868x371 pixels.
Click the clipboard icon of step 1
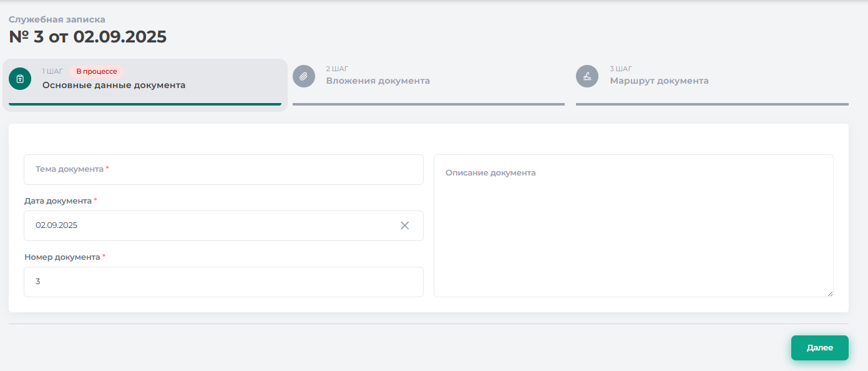click(20, 79)
